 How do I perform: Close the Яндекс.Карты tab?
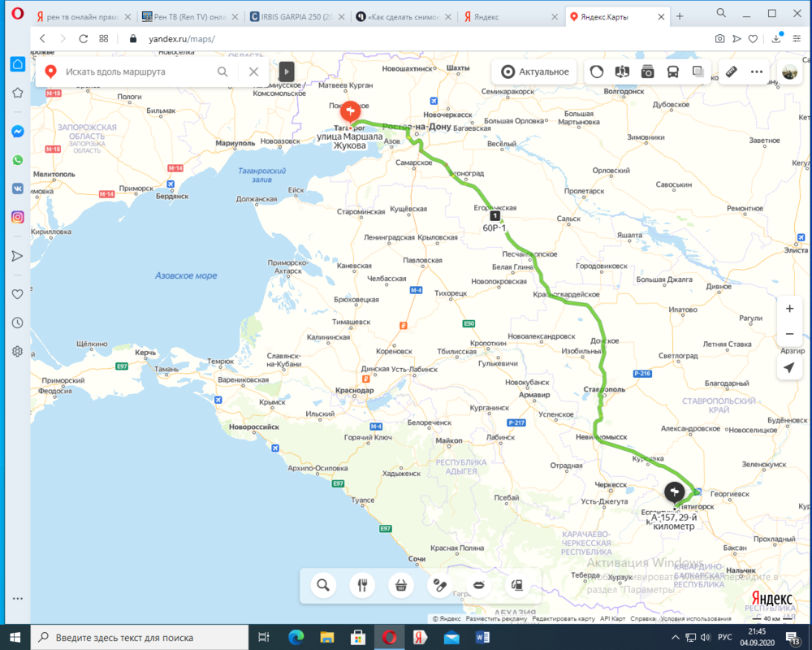click(x=661, y=16)
